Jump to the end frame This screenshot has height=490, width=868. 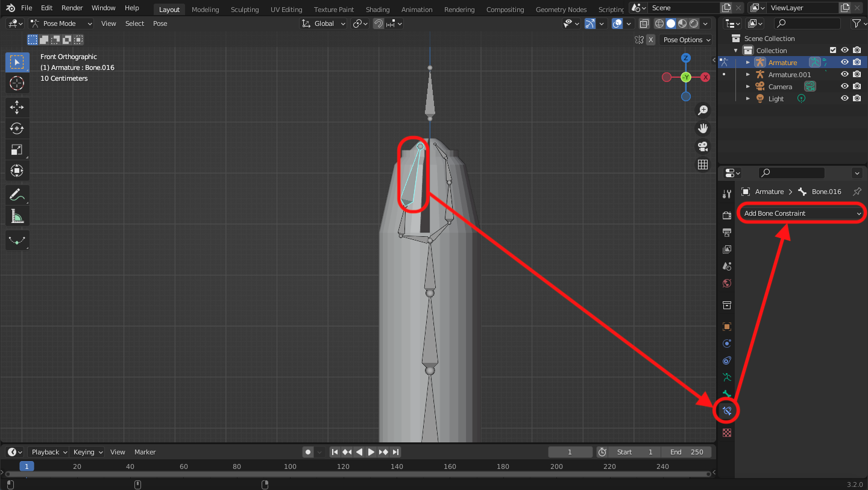tap(395, 452)
